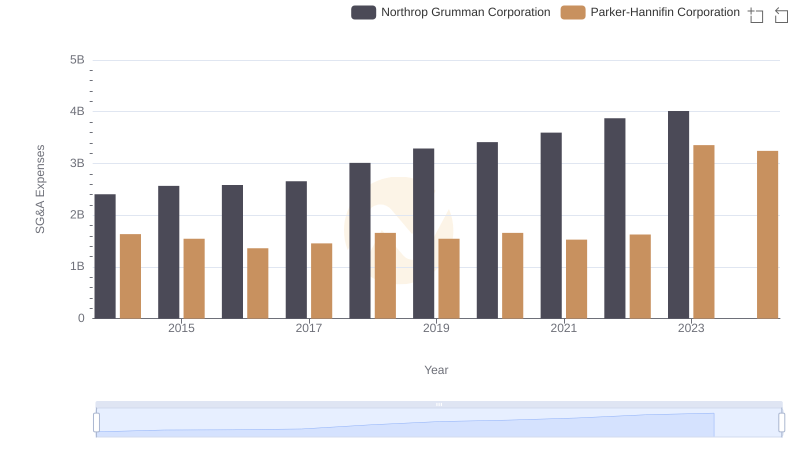This screenshot has width=800, height=461.
Task: Click the Northrop Grumman bar for 2015
Action: (169, 252)
